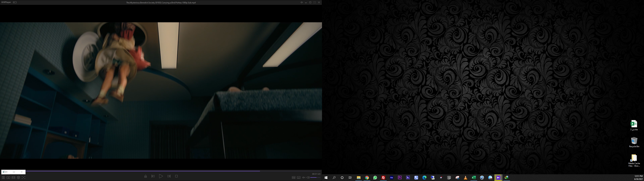Toggle subtitles display icon
Screen dimensions: 644x181
(299, 177)
